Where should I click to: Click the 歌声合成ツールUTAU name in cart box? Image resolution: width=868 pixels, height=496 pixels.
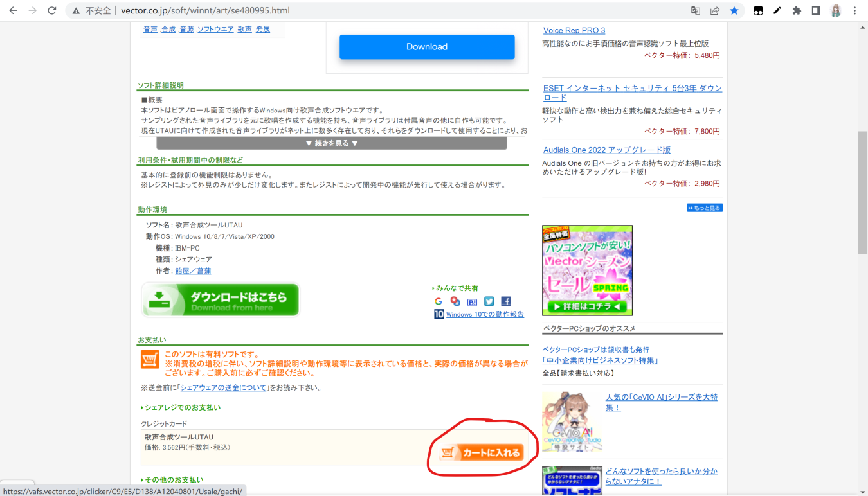point(179,438)
